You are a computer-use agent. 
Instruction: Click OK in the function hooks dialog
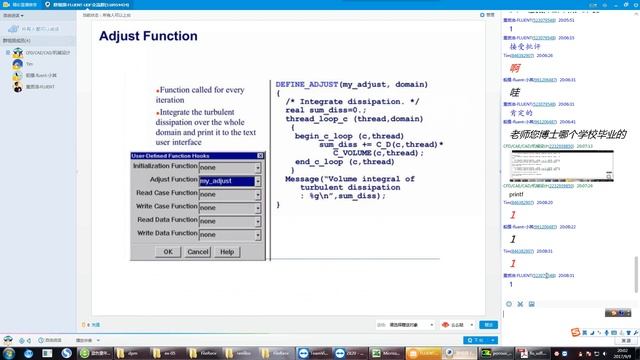[x=168, y=252]
